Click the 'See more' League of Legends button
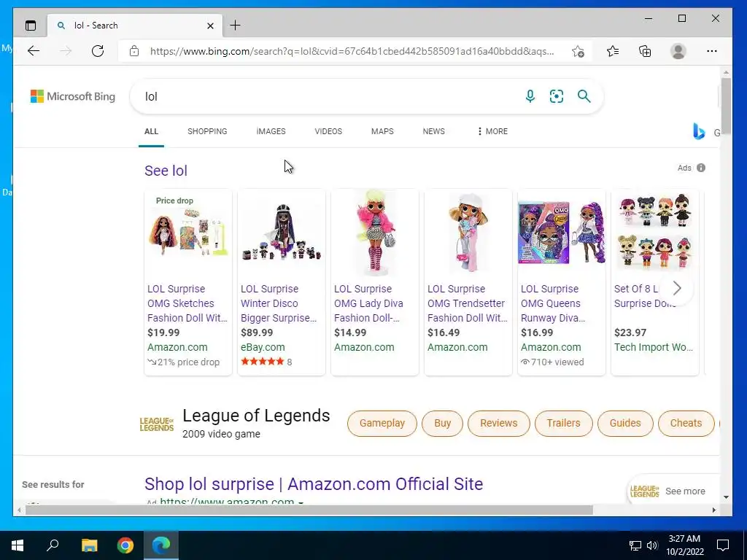 click(673, 491)
